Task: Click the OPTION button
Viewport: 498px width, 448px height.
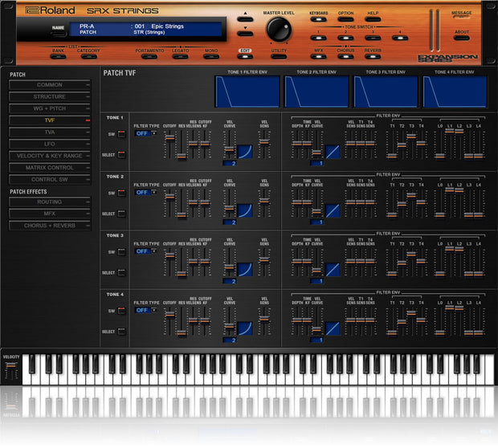Action: 345,19
